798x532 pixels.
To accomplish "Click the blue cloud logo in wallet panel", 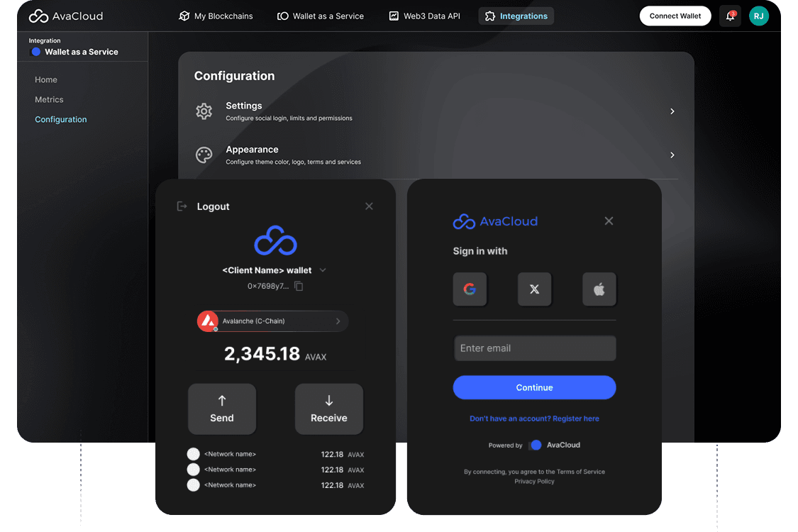I will click(275, 240).
